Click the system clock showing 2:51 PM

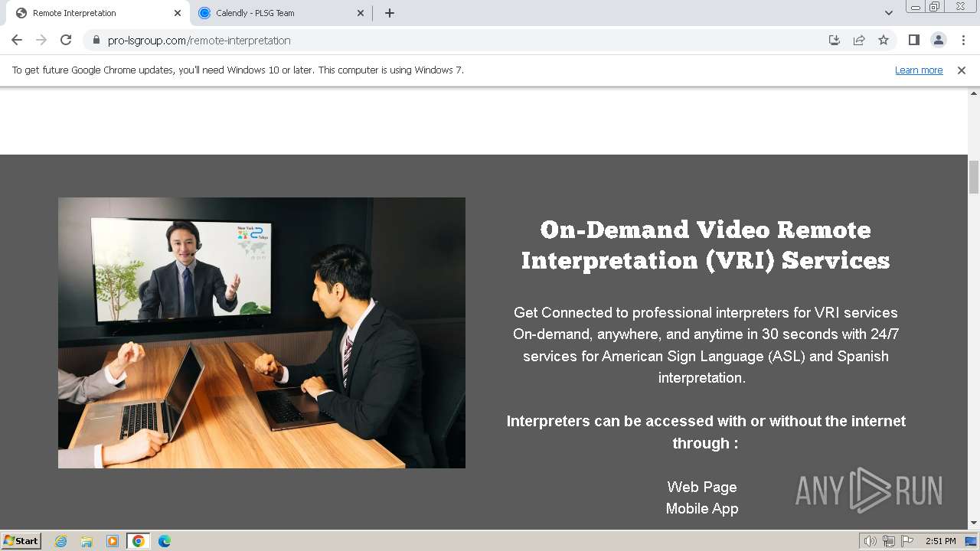point(940,541)
